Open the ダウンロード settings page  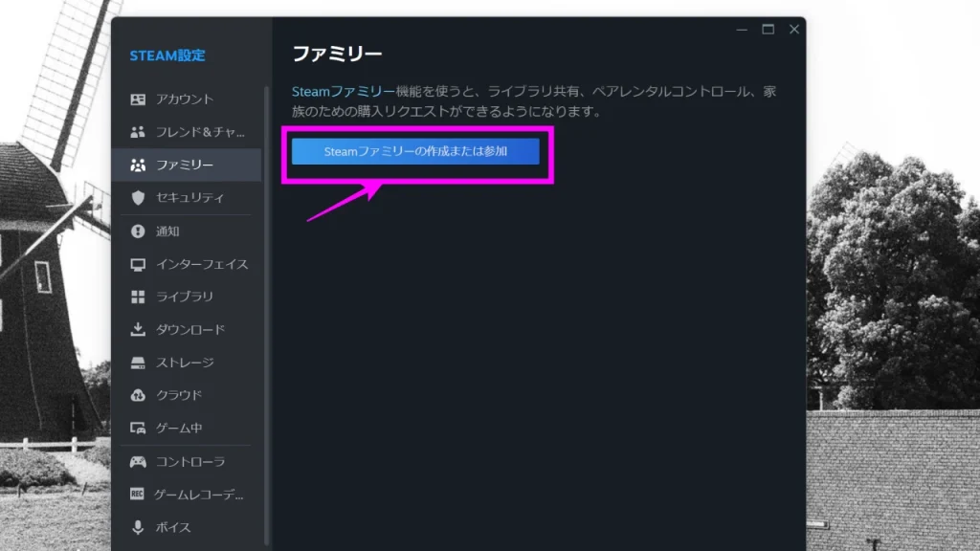tap(187, 329)
